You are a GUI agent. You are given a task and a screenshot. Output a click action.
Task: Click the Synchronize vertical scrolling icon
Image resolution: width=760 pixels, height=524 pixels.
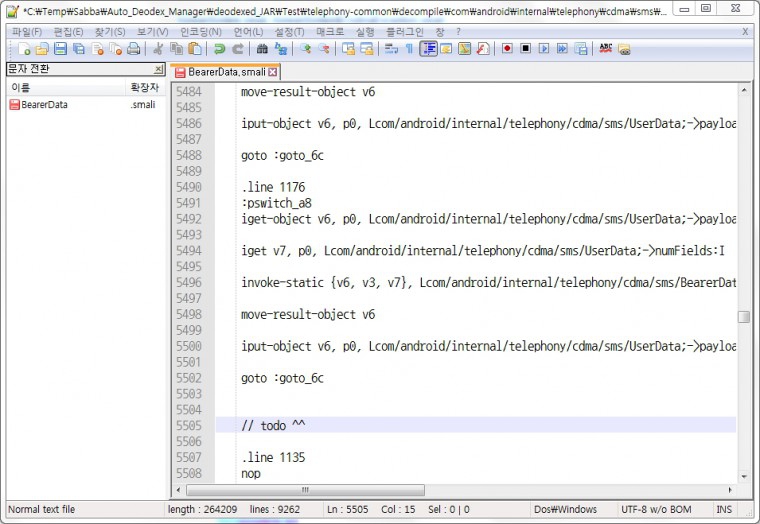click(x=348, y=48)
